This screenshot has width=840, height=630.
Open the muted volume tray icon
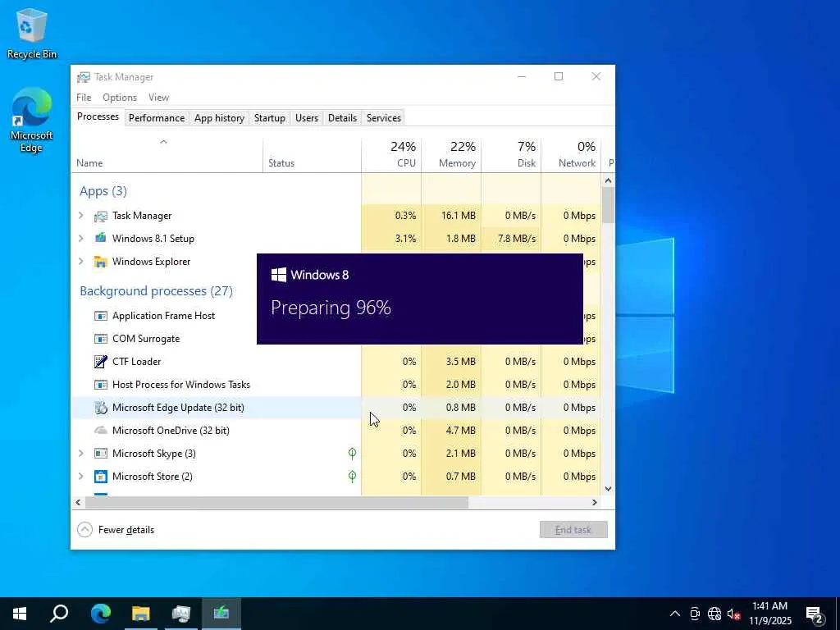click(733, 614)
